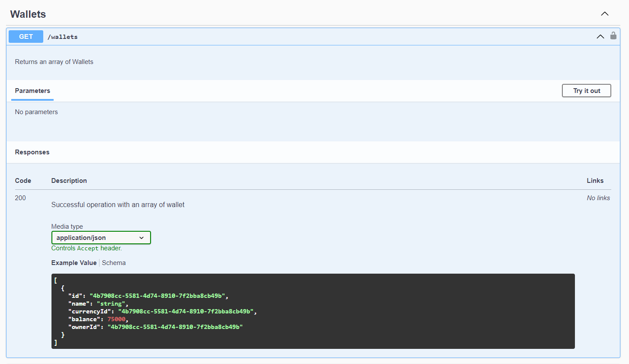The width and height of the screenshot is (629, 364).
Task: Click the Accept header hint text
Action: tap(87, 248)
